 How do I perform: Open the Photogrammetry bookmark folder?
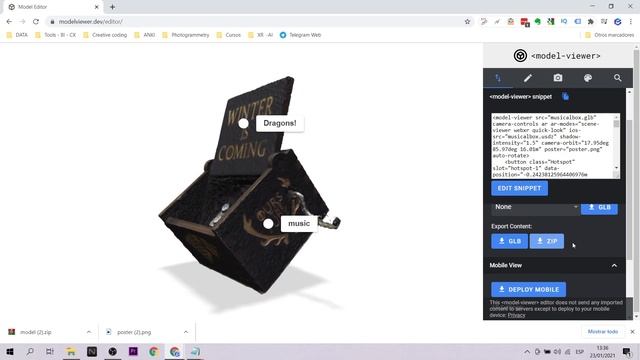coord(186,35)
